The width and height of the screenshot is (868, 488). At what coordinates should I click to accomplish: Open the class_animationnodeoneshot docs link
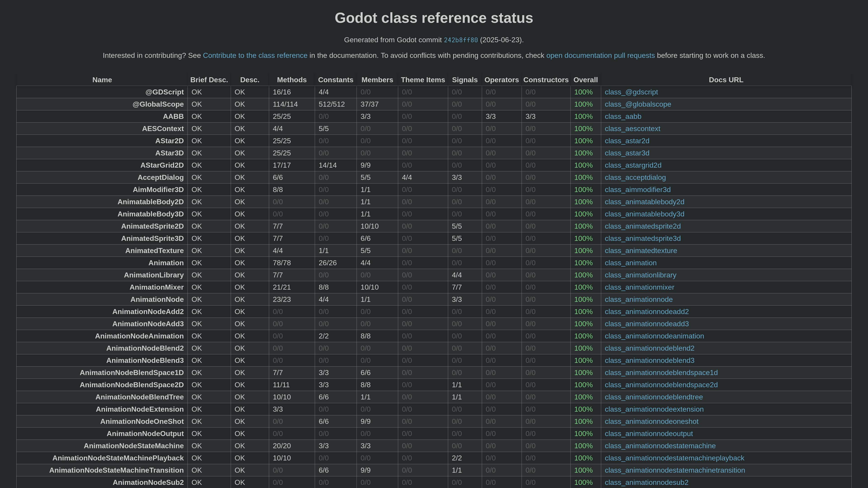(651, 422)
